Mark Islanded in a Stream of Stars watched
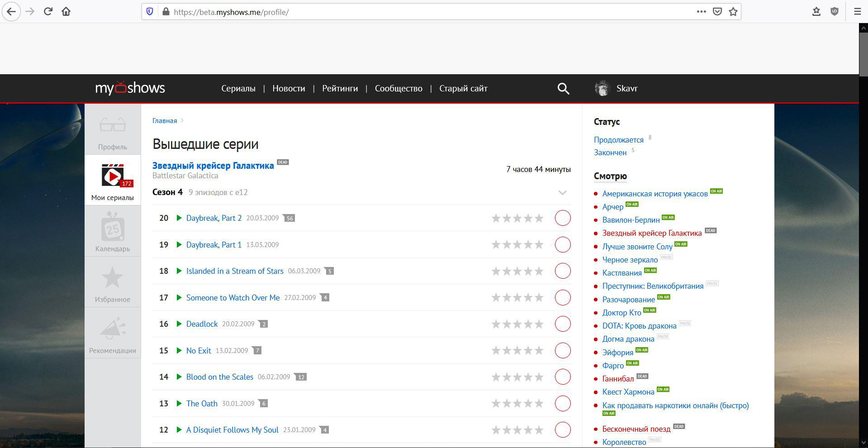The height and width of the screenshot is (448, 868). pos(563,271)
